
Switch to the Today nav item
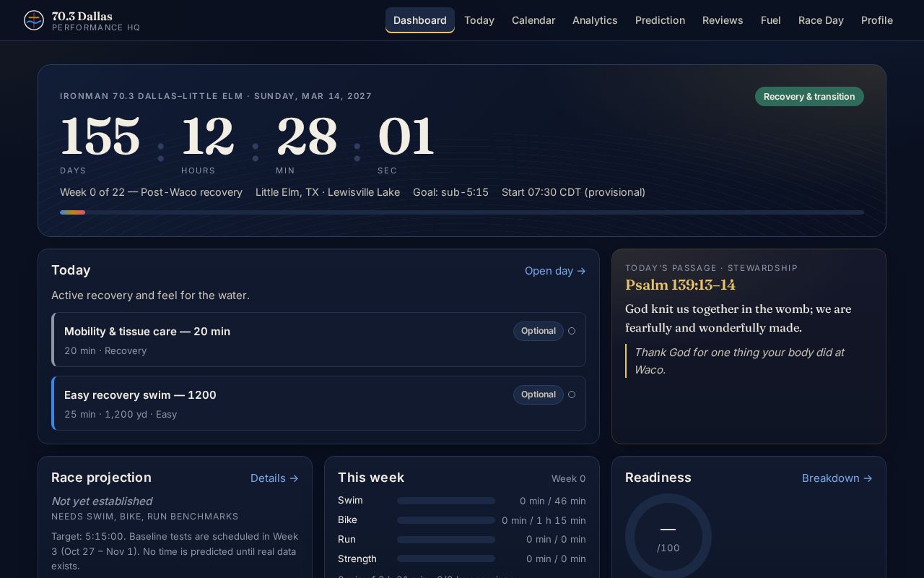[479, 20]
